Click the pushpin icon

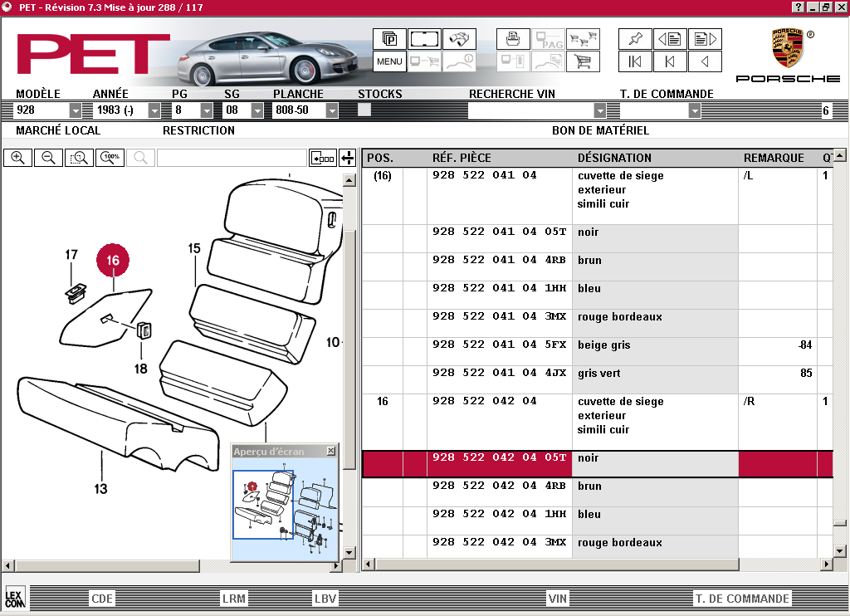pos(635,39)
